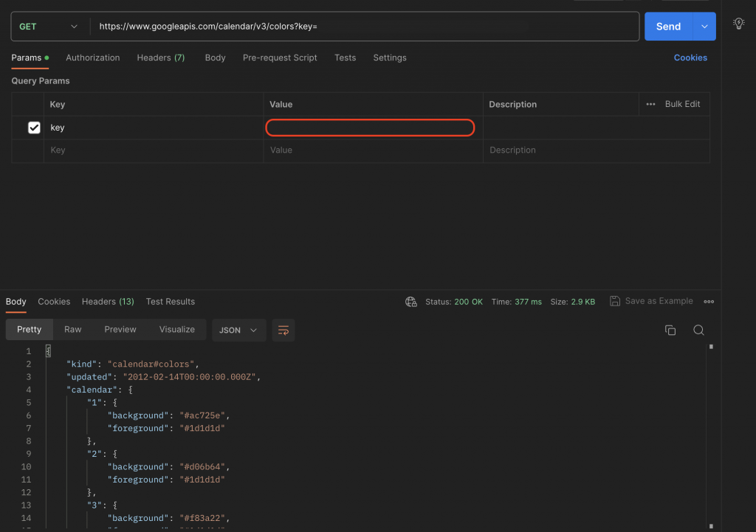This screenshot has width=756, height=532.
Task: Select the Preview view
Action: (x=120, y=330)
